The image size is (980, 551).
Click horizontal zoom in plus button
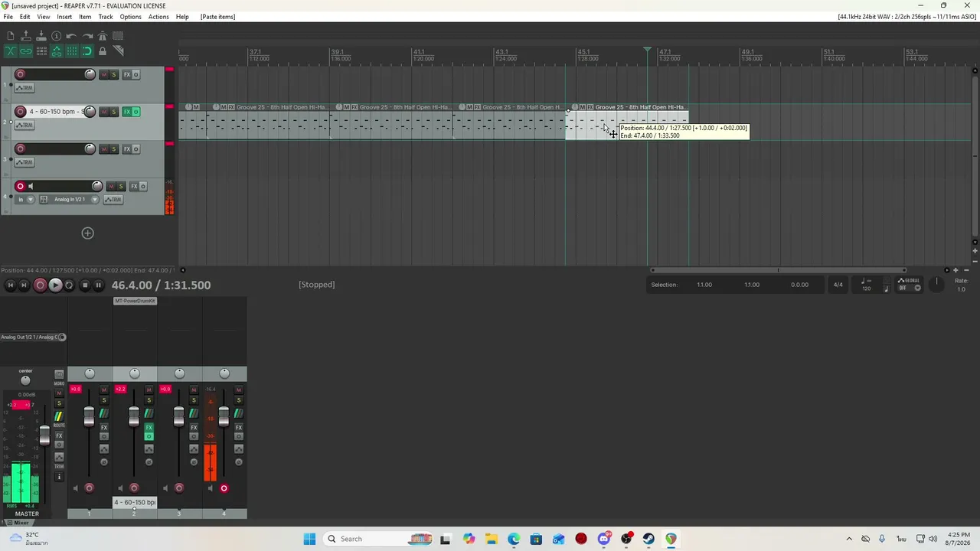(x=955, y=270)
